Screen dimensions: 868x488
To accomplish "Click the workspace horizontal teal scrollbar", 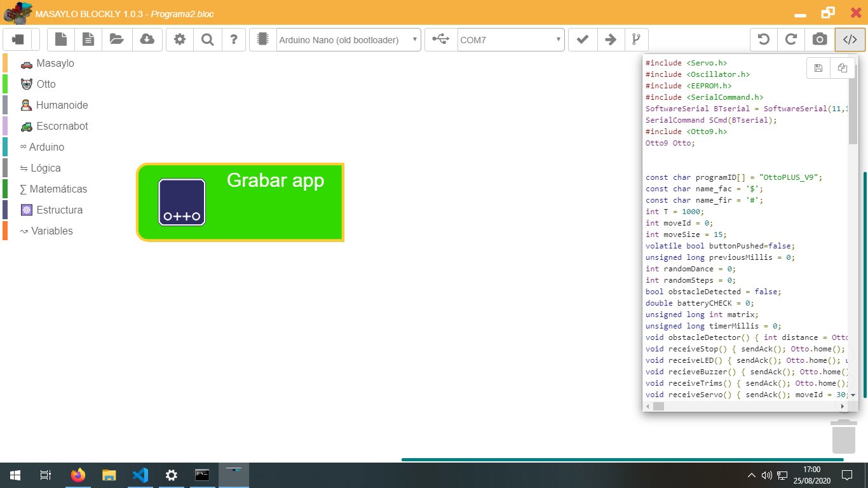I will pyautogui.click(x=622, y=459).
